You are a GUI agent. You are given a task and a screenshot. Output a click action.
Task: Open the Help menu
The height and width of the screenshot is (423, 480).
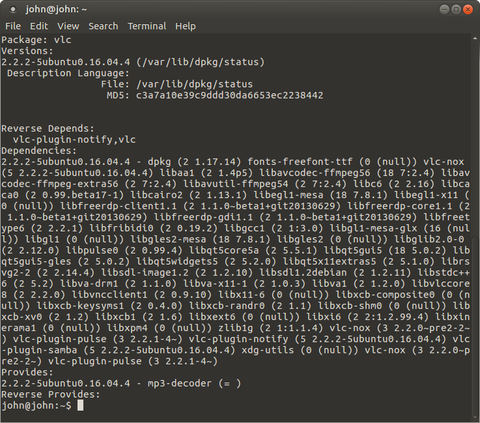point(185,26)
